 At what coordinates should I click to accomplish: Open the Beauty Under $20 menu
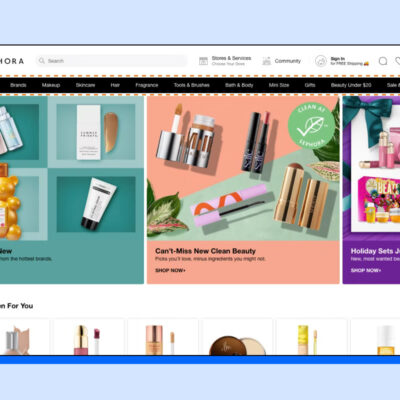coord(351,85)
